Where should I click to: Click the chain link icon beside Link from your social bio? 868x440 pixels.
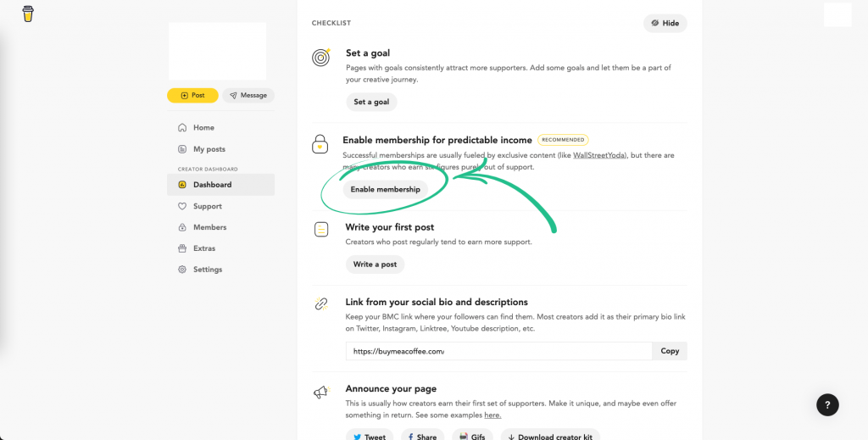(321, 304)
